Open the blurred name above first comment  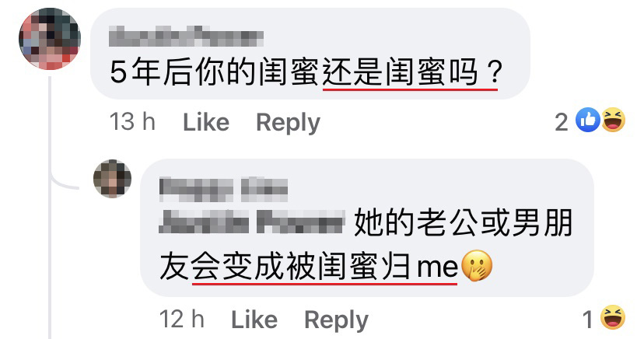(186, 37)
